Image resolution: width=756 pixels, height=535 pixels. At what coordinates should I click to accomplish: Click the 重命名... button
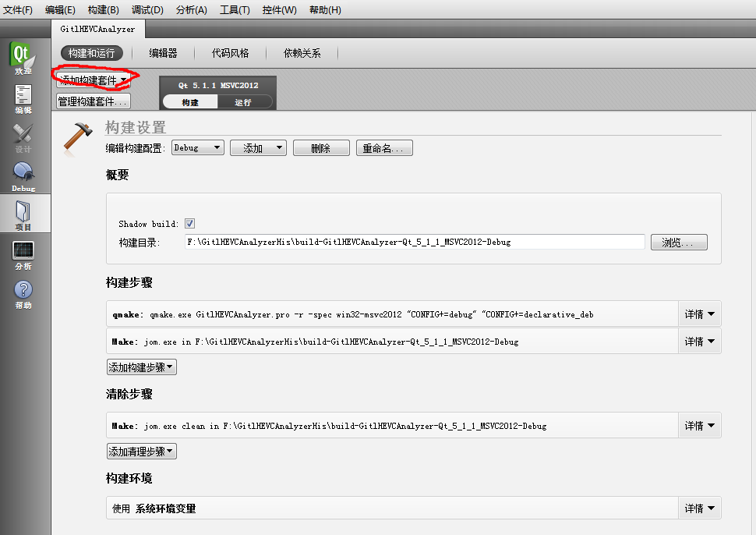click(x=384, y=148)
